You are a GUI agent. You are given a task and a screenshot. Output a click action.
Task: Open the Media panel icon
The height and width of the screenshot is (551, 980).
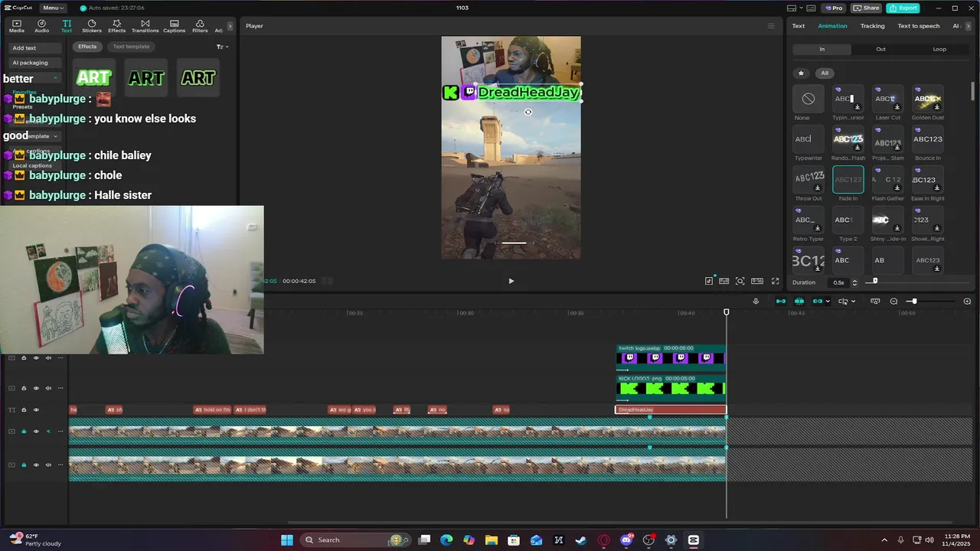point(17,26)
